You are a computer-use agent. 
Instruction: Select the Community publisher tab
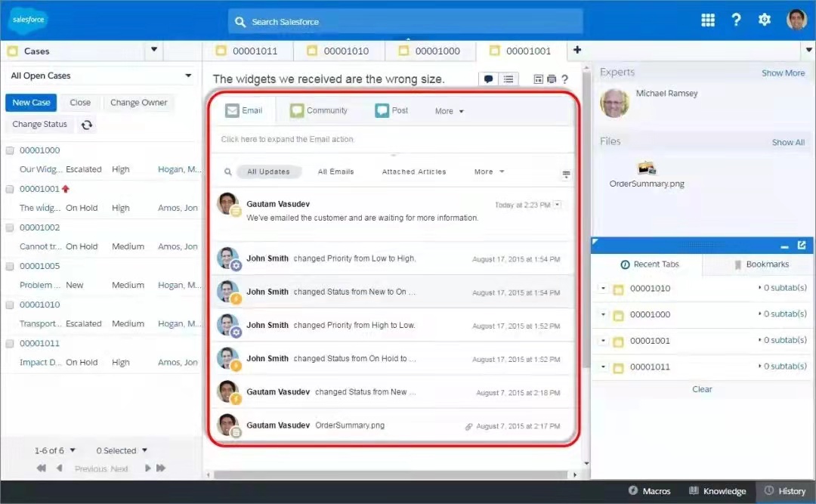[x=319, y=110]
